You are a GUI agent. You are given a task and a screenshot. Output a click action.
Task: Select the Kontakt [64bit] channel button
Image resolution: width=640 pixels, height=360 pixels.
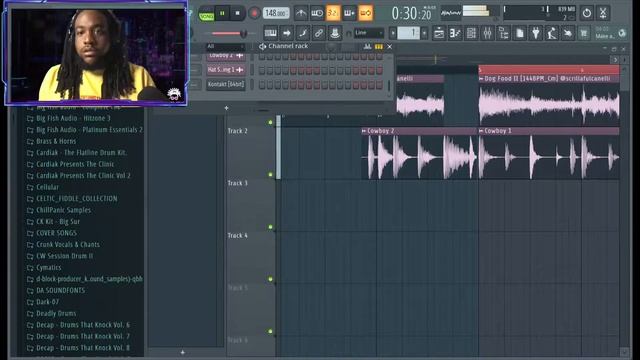pos(226,84)
